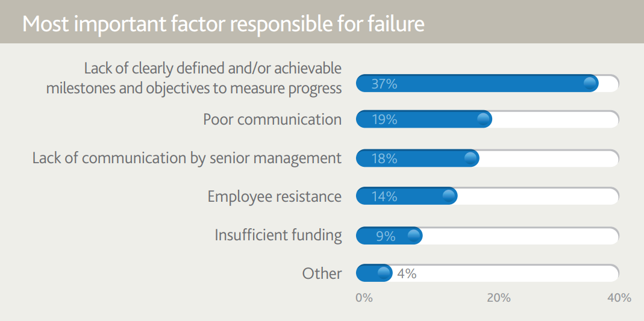Click the 0% axis label

pyautogui.click(x=364, y=298)
